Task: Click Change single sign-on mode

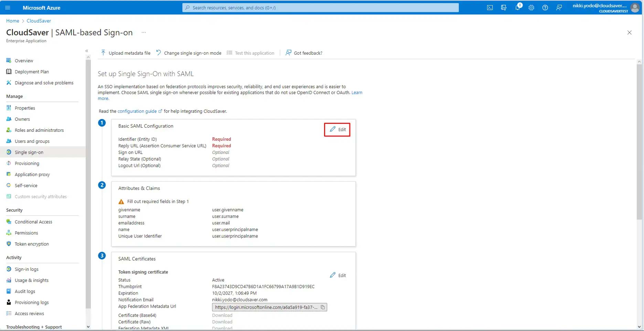Action: click(x=189, y=53)
